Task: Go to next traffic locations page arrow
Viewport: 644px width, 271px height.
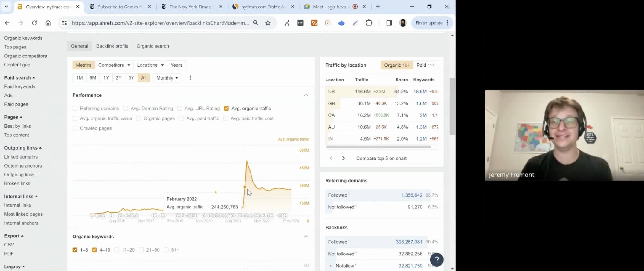Action: pos(343,158)
